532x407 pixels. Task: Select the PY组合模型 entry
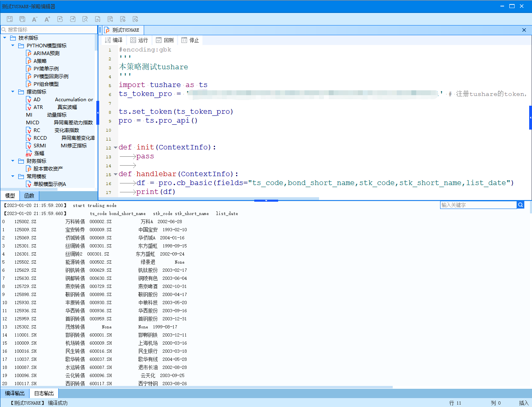click(42, 84)
